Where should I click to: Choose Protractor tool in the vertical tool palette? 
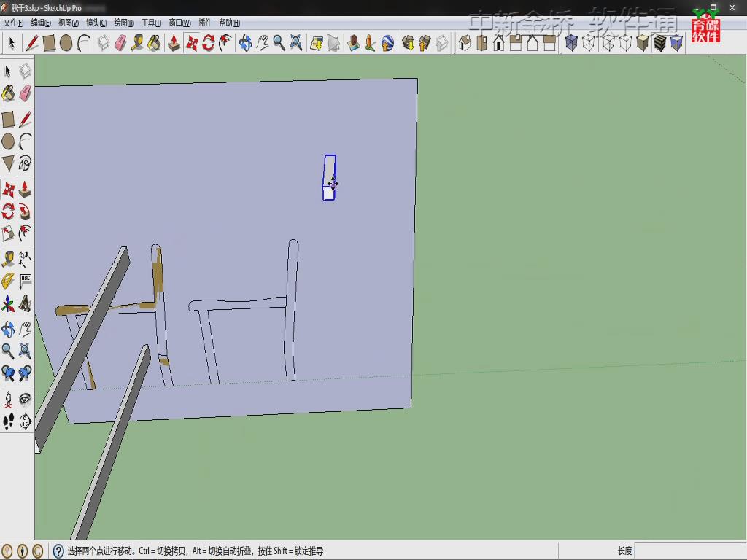[x=8, y=281]
